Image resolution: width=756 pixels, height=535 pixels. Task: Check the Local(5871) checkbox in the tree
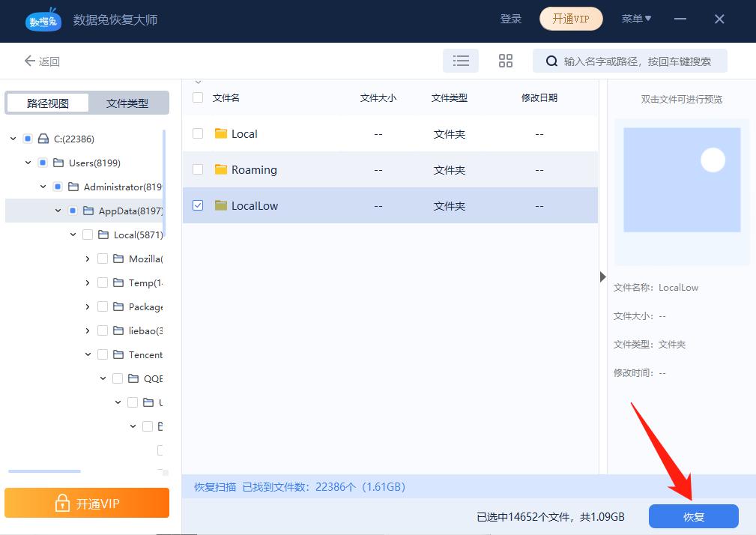tap(88, 235)
